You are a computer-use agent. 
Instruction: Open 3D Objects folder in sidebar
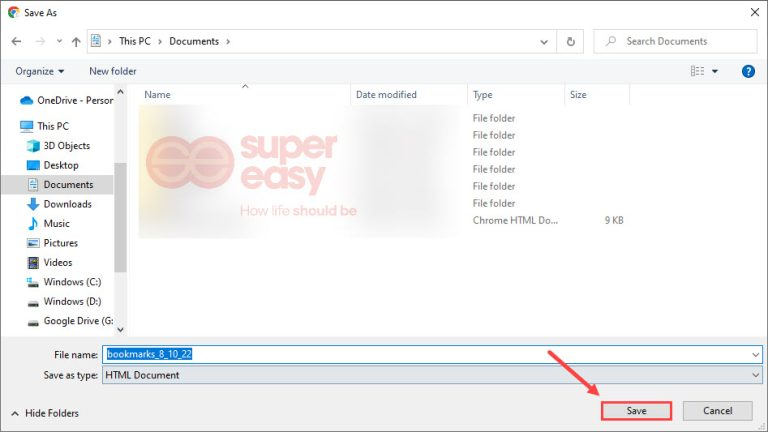[67, 146]
